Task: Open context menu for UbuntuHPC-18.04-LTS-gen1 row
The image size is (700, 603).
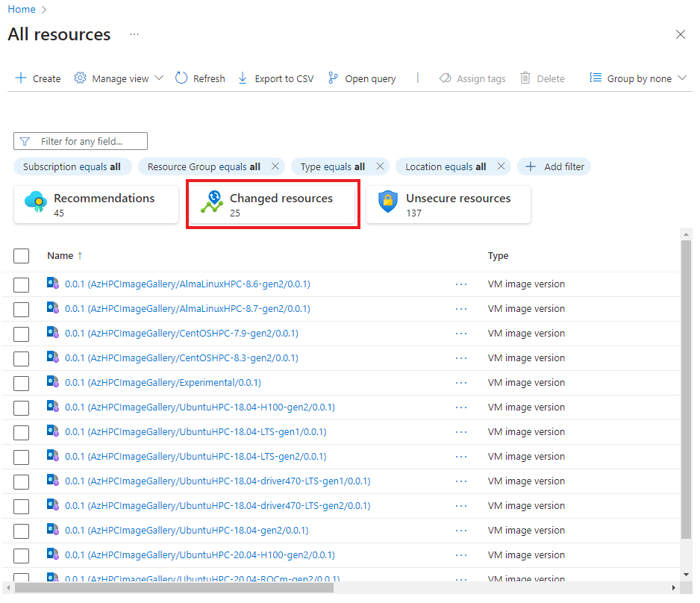Action: [x=461, y=432]
